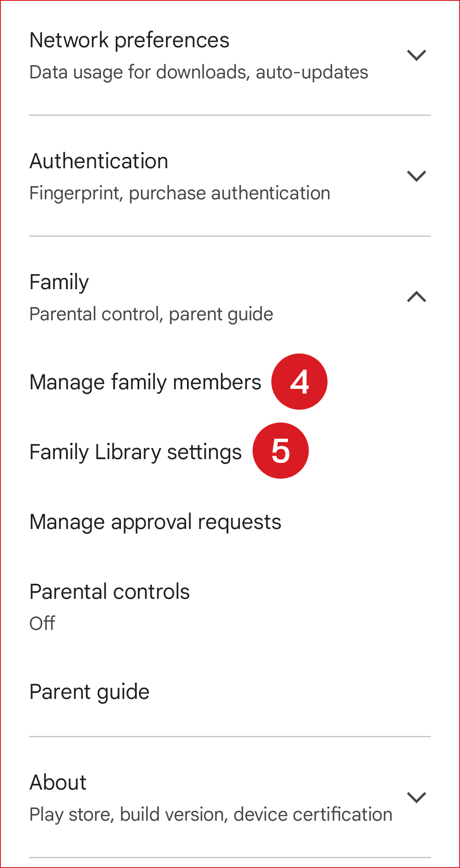Open Family Library settings

coord(135,452)
